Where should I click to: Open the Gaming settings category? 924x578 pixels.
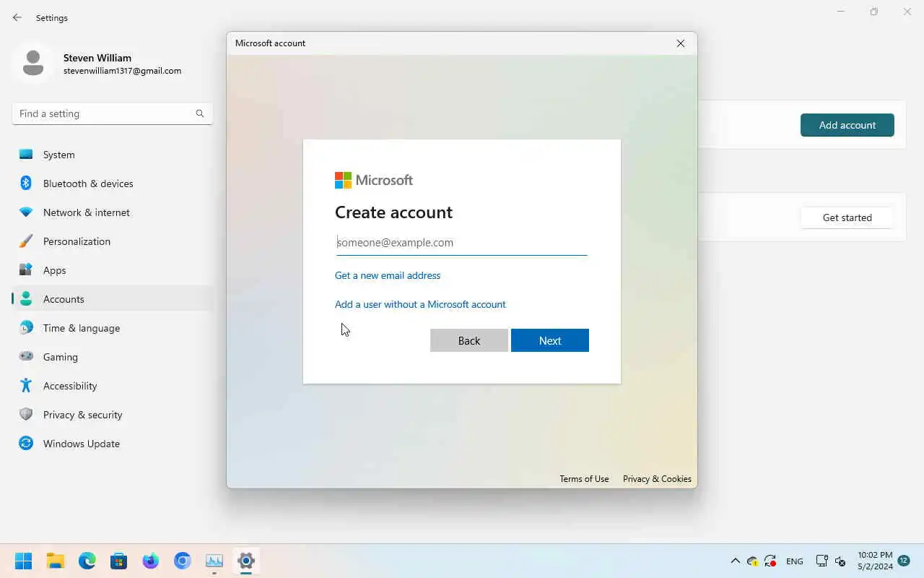point(112,357)
